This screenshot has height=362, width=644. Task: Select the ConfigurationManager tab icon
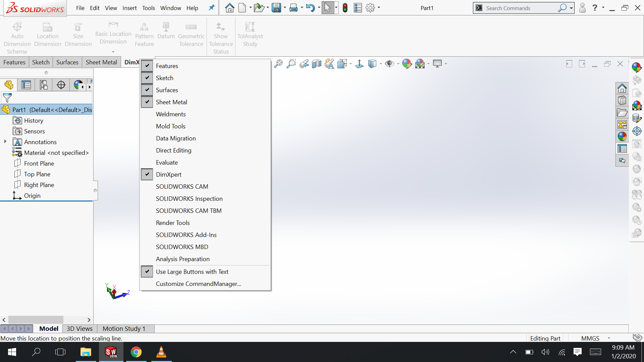pyautogui.click(x=44, y=85)
